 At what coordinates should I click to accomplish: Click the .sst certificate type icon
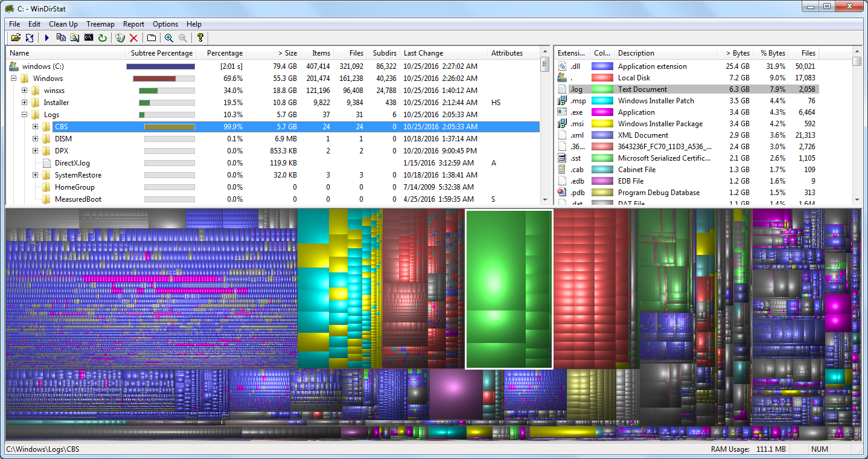[562, 158]
